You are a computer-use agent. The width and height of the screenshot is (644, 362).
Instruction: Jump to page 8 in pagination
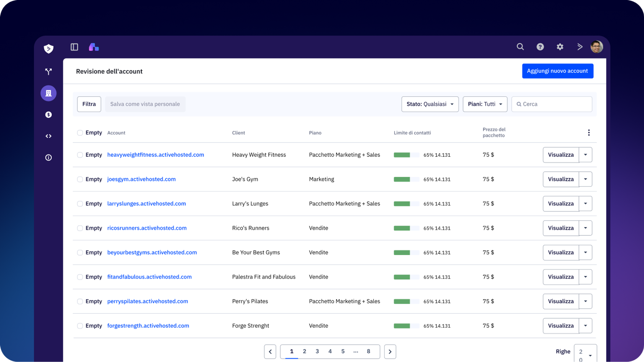click(368, 351)
